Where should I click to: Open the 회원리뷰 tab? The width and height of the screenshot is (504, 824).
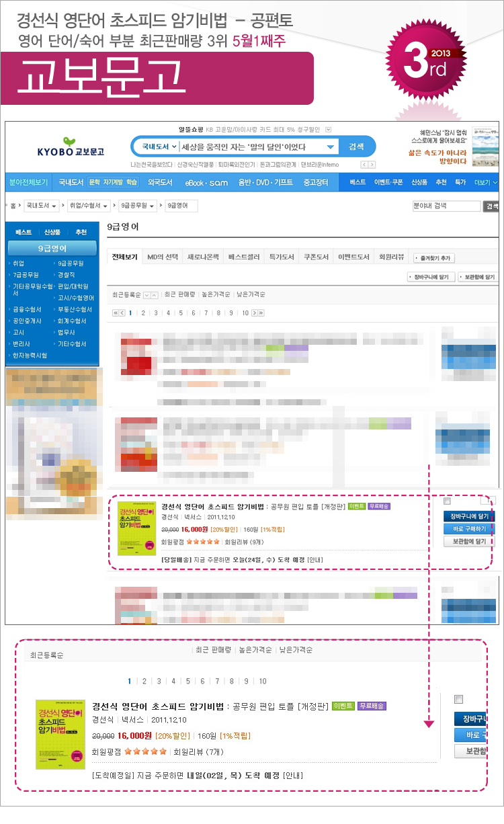(x=391, y=257)
